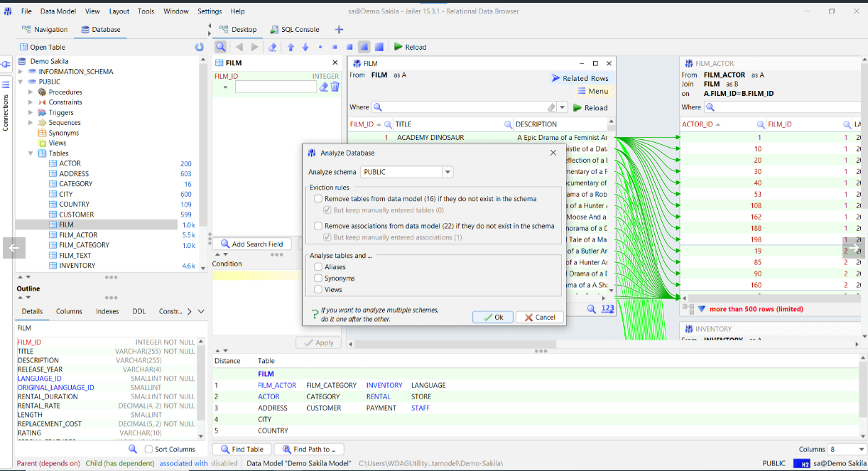Viewport: 868px width, 471px height.
Task: Click the FILM_ID equals input field
Action: (276, 87)
